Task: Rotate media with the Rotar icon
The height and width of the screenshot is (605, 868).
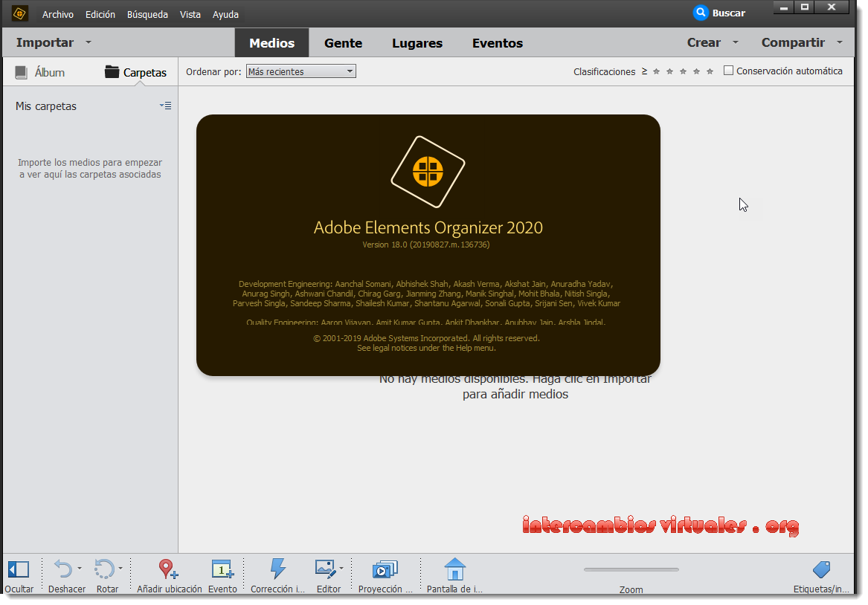Action: (104, 569)
